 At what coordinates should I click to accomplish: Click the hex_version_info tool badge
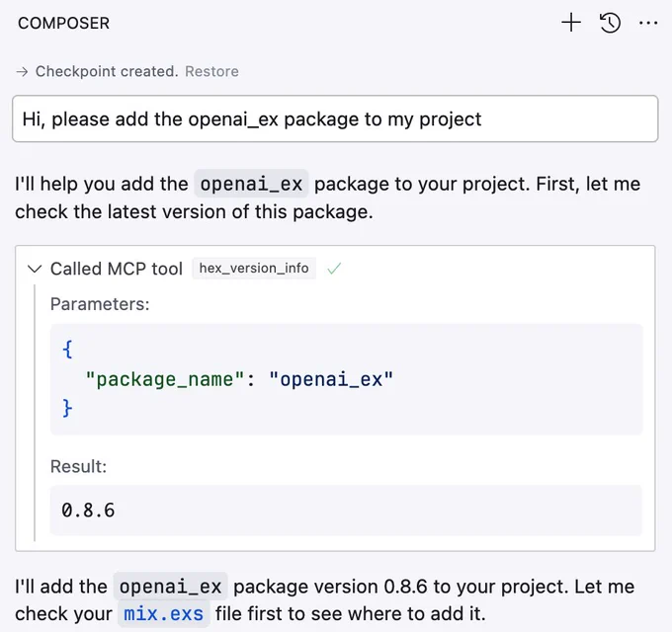pos(254,269)
